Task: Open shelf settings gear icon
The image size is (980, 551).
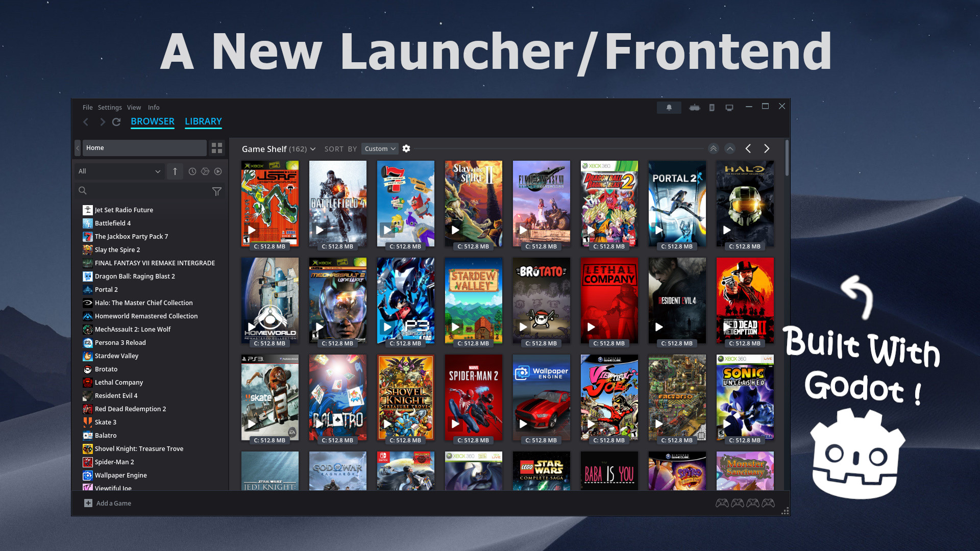Action: (406, 148)
